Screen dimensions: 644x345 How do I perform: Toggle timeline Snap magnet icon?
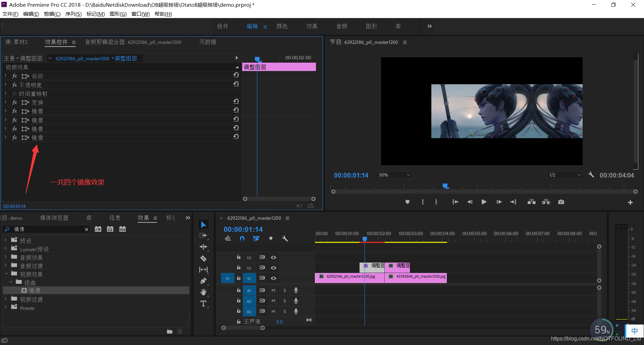coord(242,238)
